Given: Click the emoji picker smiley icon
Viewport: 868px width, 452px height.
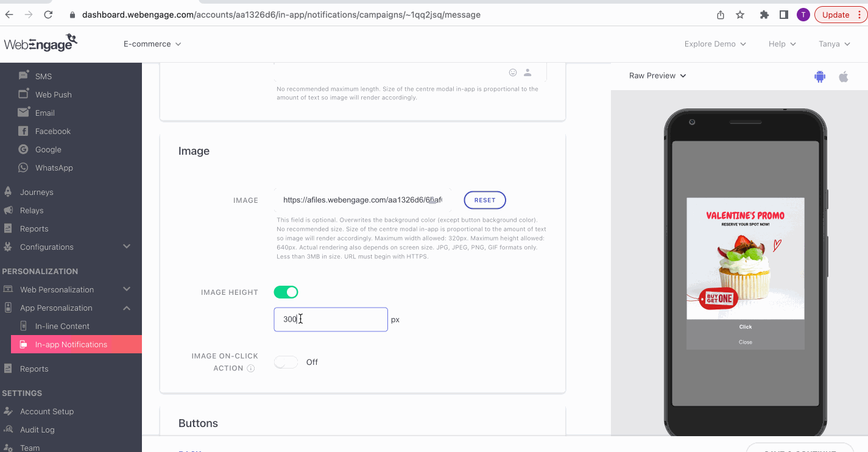Looking at the screenshot, I should [x=513, y=72].
